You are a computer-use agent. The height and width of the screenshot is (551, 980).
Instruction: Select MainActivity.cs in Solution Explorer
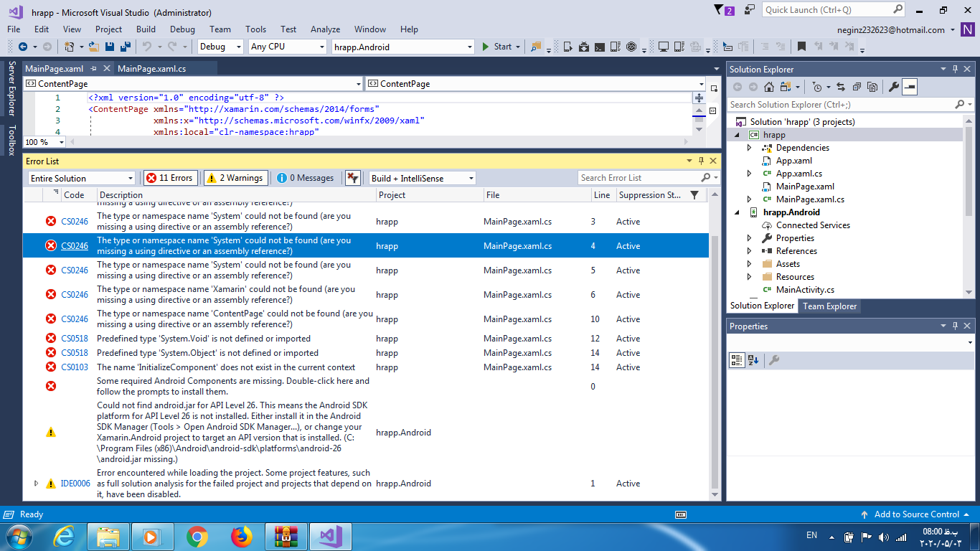(x=805, y=290)
